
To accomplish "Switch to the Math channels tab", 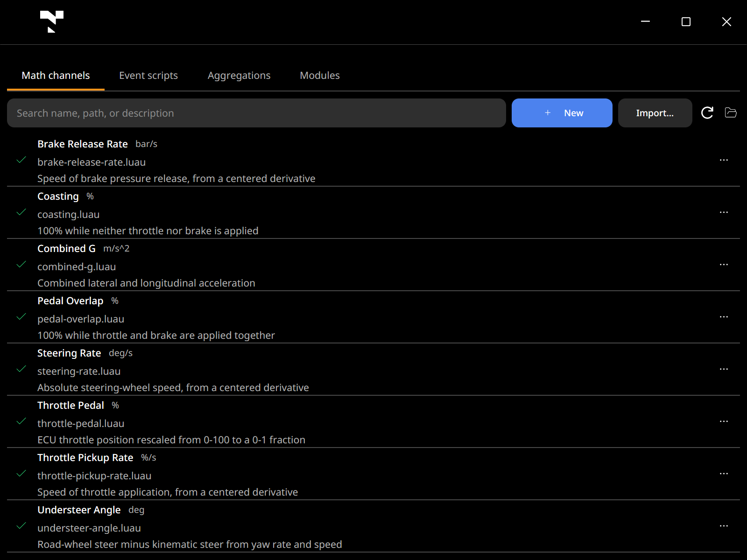I will tap(56, 76).
